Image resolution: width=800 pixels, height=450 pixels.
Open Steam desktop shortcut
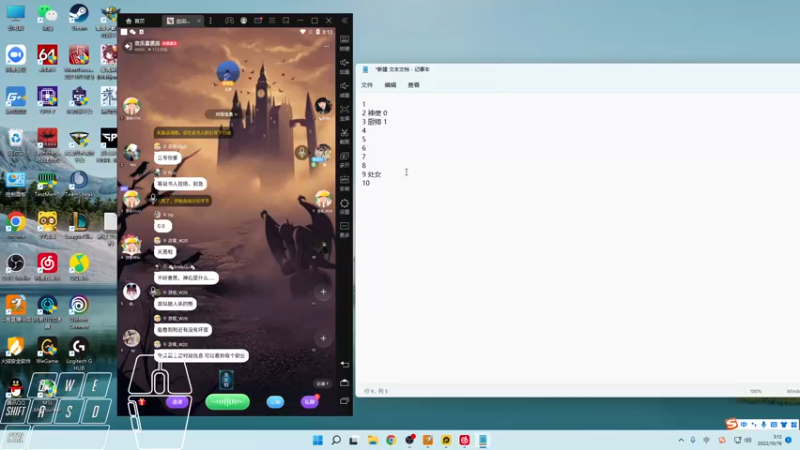tap(79, 17)
